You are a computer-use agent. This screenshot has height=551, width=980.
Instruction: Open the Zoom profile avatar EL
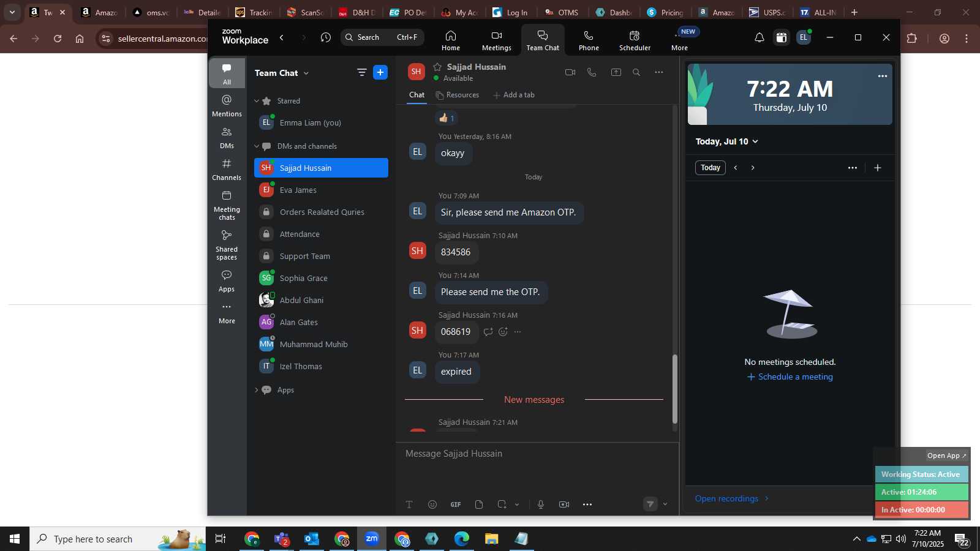(804, 37)
